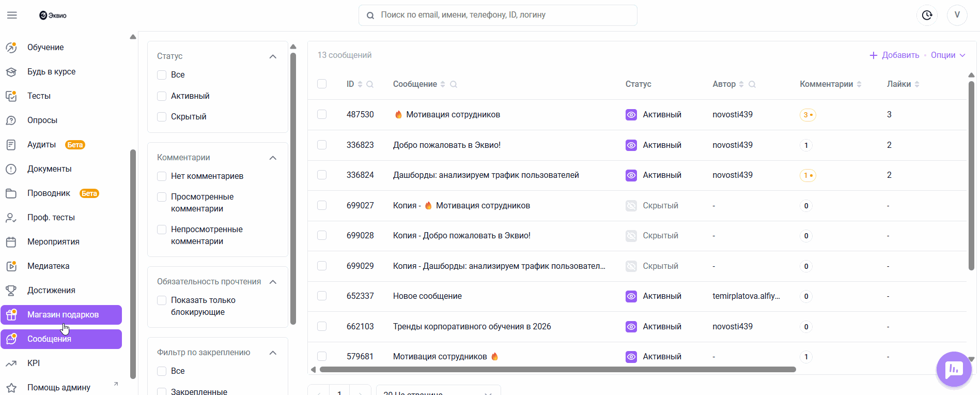Image resolution: width=980 pixels, height=395 pixels.
Task: Check the Активный status filter
Action: tap(162, 96)
